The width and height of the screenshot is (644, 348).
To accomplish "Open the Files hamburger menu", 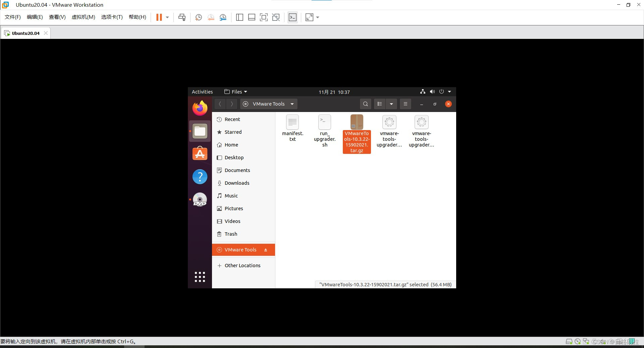I will point(405,104).
